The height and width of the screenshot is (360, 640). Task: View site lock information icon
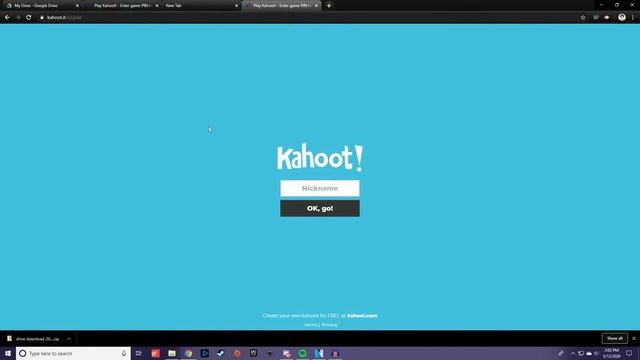(x=42, y=18)
